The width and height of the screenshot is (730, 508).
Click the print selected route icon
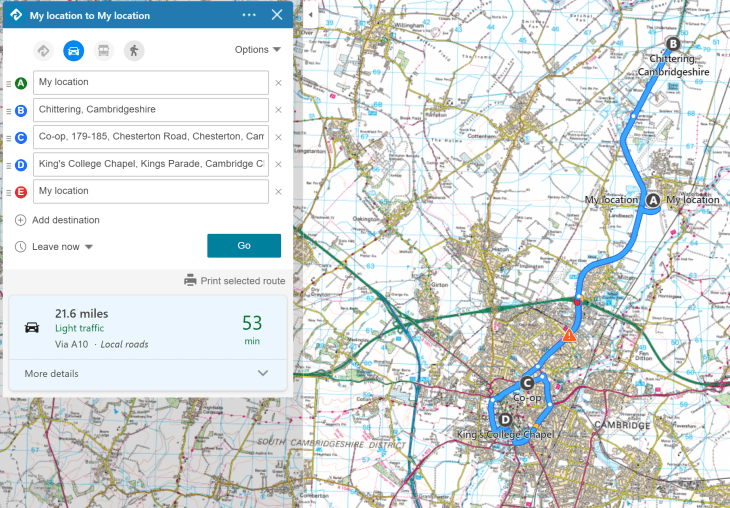click(x=190, y=281)
